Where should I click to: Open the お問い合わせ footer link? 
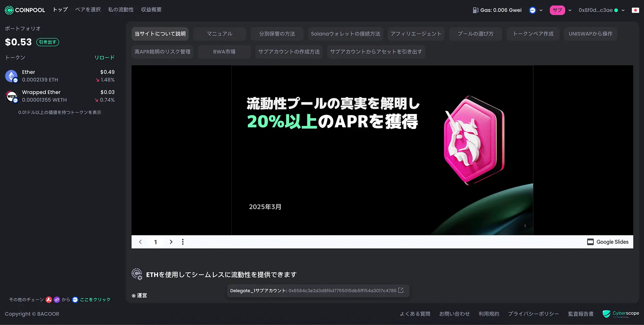click(454, 314)
